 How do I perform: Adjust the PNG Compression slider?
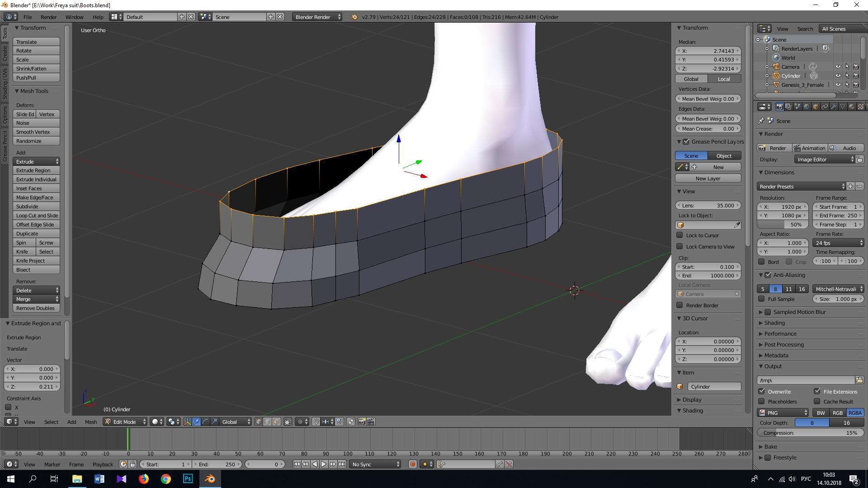coord(810,432)
